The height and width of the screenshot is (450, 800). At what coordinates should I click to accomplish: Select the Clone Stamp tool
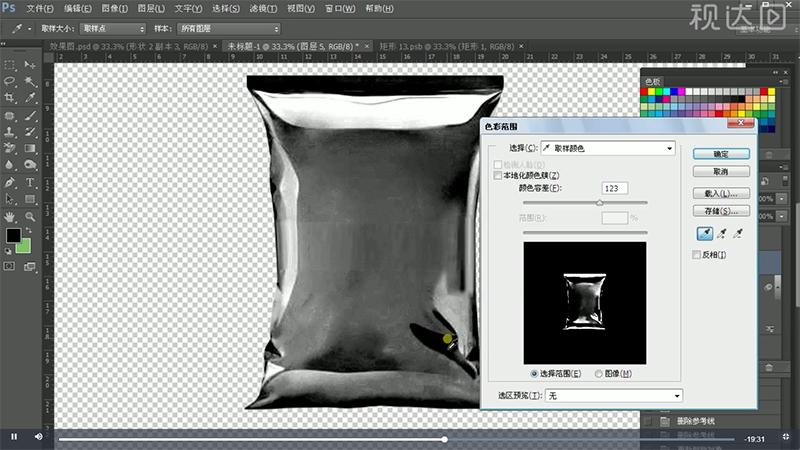9,132
